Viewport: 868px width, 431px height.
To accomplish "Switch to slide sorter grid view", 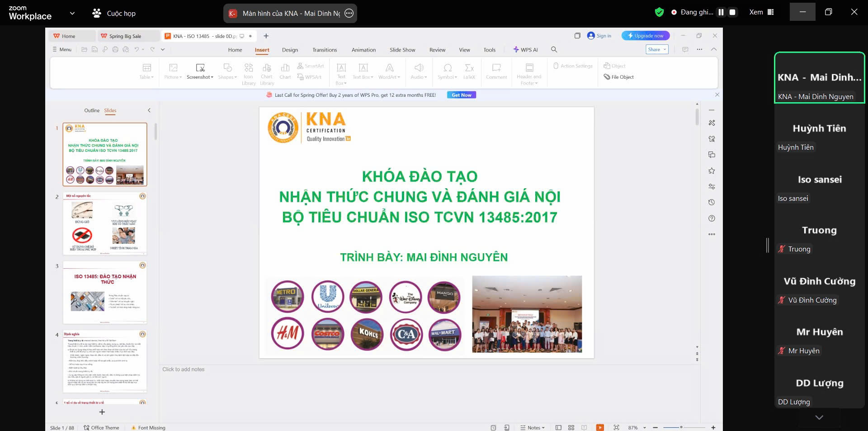I will click(571, 427).
